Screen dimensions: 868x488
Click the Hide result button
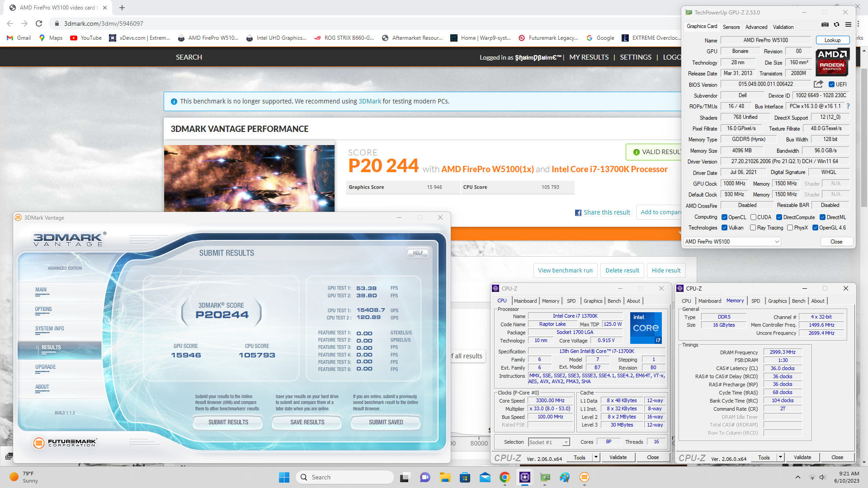(x=666, y=271)
